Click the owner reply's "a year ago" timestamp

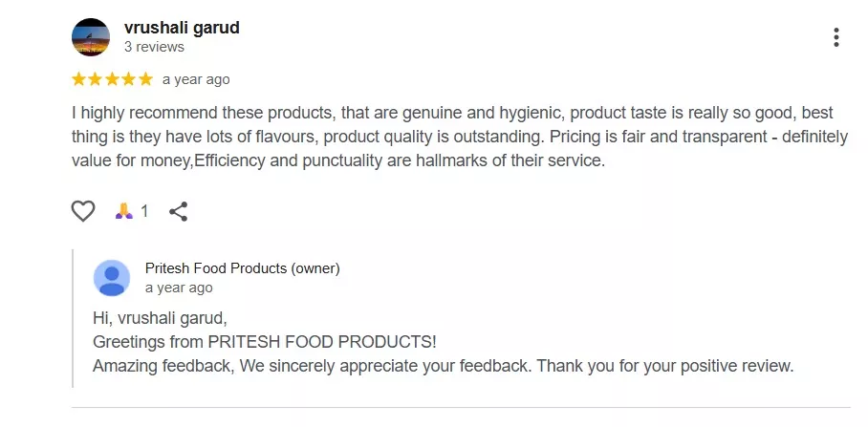[179, 288]
